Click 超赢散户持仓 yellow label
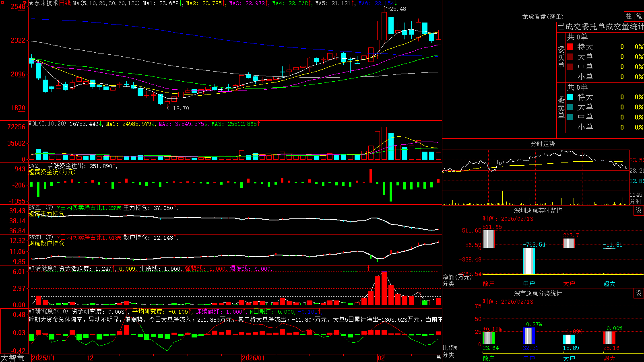Screen dimensions: 644x362 [46, 243]
